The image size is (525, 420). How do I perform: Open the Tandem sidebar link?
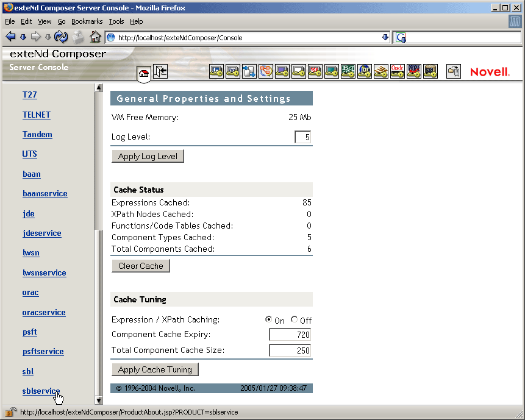[37, 135]
